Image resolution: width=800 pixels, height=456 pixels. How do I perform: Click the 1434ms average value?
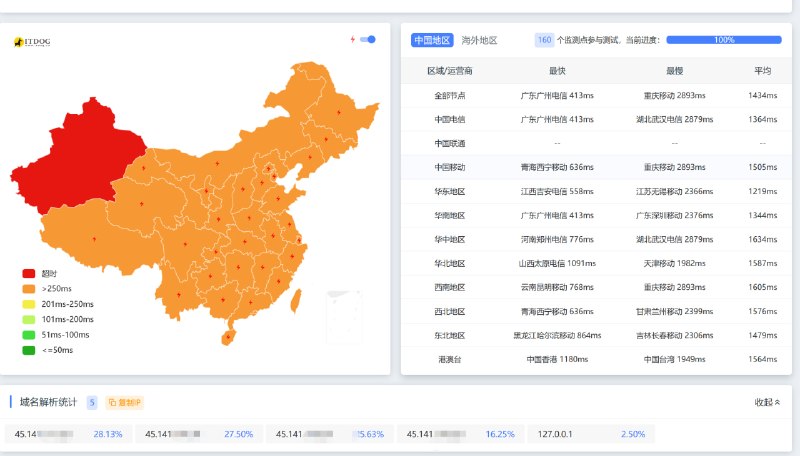coord(763,95)
